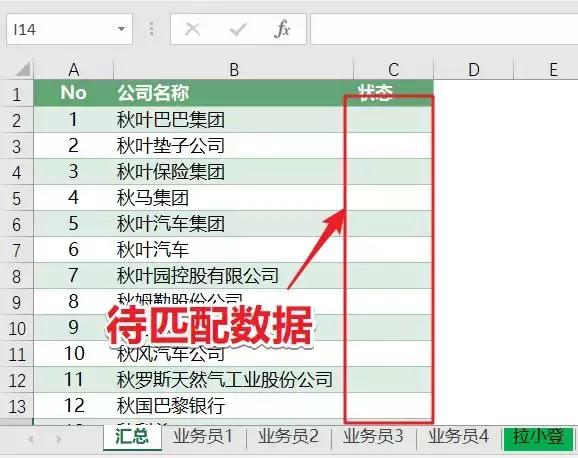
Task: Click the Cancel (X) formula bar icon
Action: [x=192, y=29]
